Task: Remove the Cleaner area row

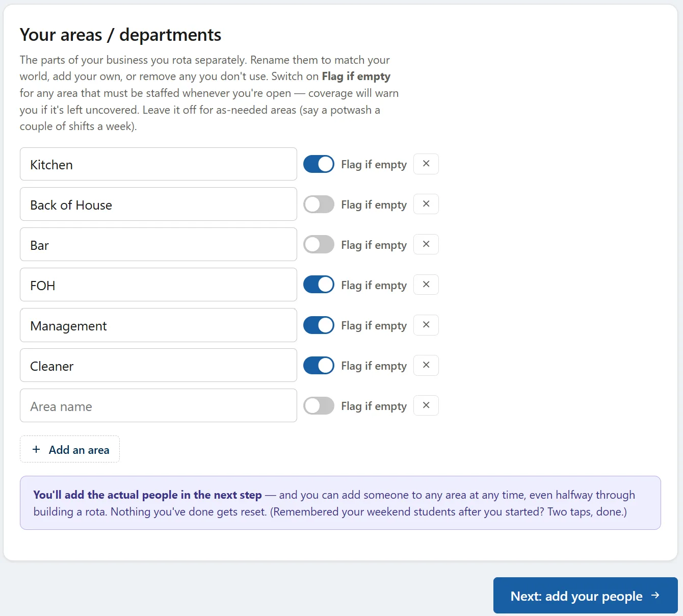Action: [x=426, y=365]
